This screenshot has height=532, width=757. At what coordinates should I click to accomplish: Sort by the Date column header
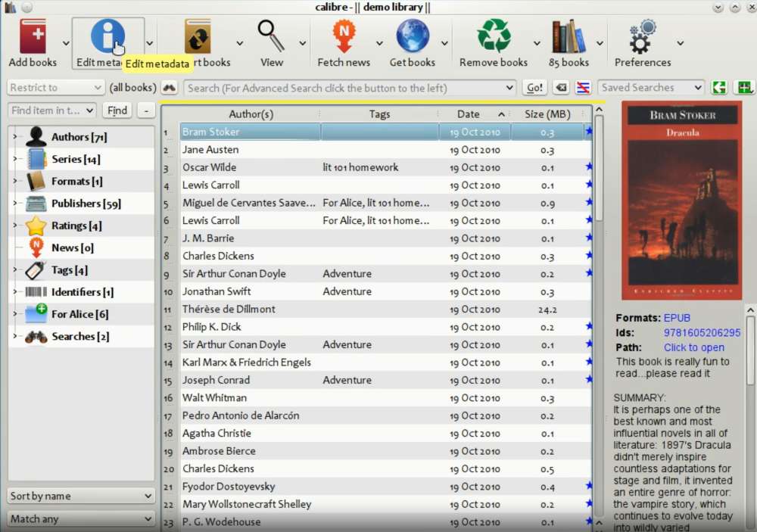pos(475,114)
